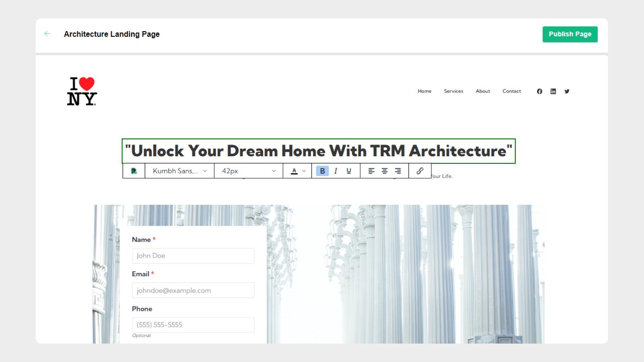Viewport: 644px width, 362px height.
Task: Click the Optional hint under Phone
Action: 142,336
